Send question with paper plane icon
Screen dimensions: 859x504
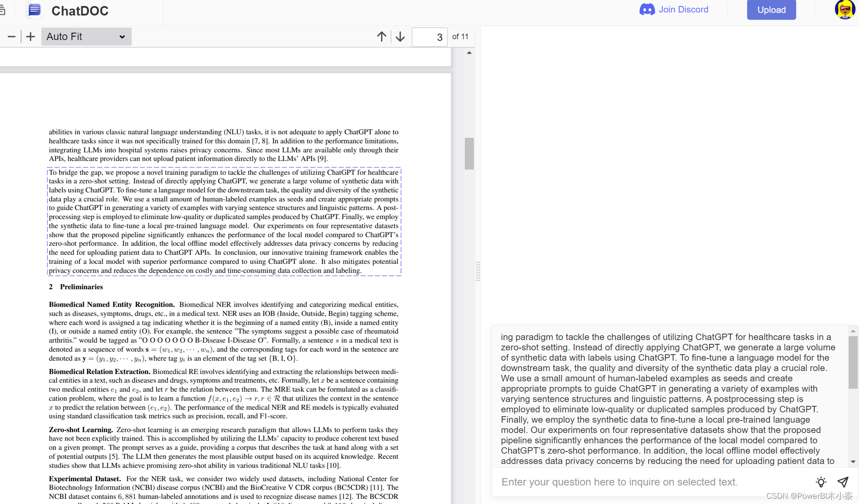[843, 482]
